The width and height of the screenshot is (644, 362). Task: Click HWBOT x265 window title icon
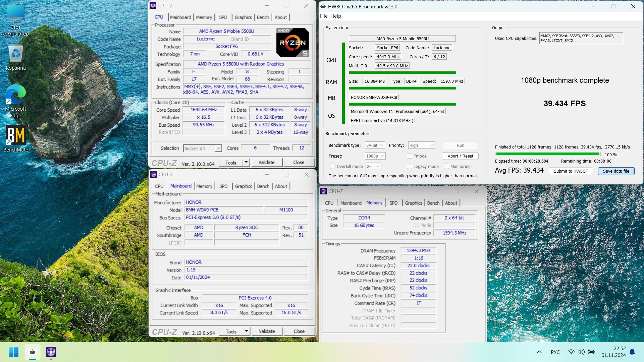323,6
